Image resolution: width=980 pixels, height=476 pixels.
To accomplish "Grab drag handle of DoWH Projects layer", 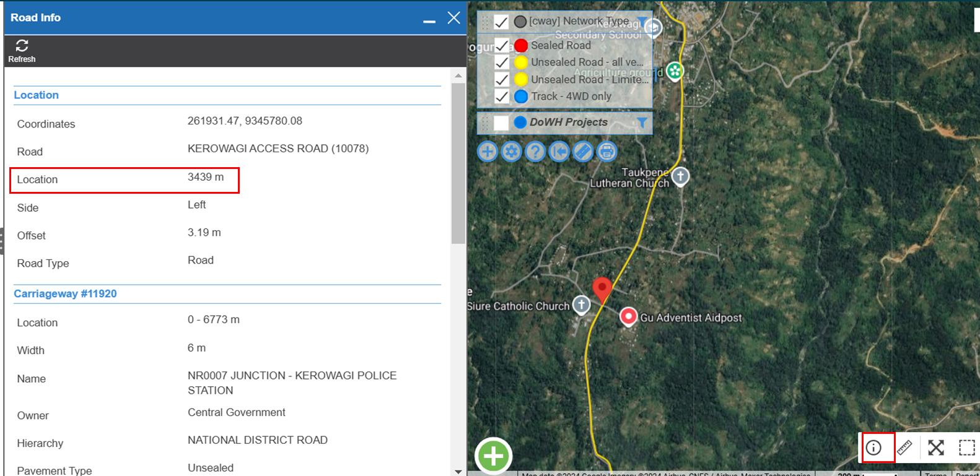I will 485,123.
